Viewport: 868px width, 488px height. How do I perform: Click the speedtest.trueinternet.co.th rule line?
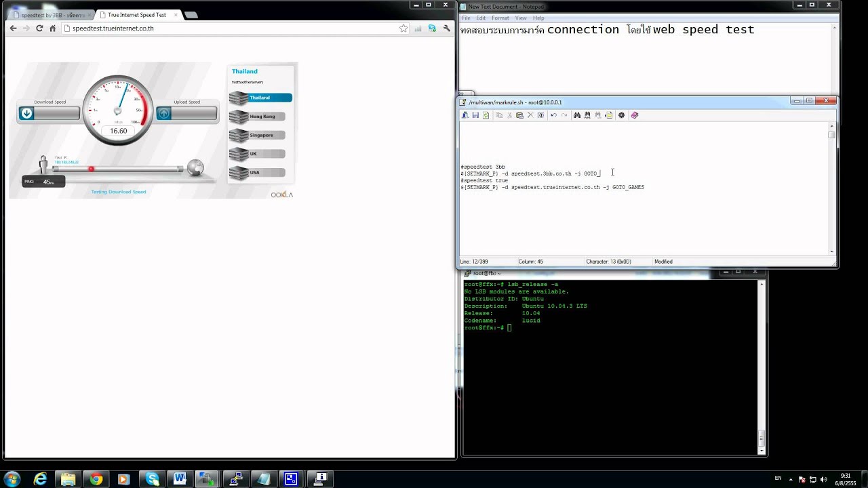552,187
